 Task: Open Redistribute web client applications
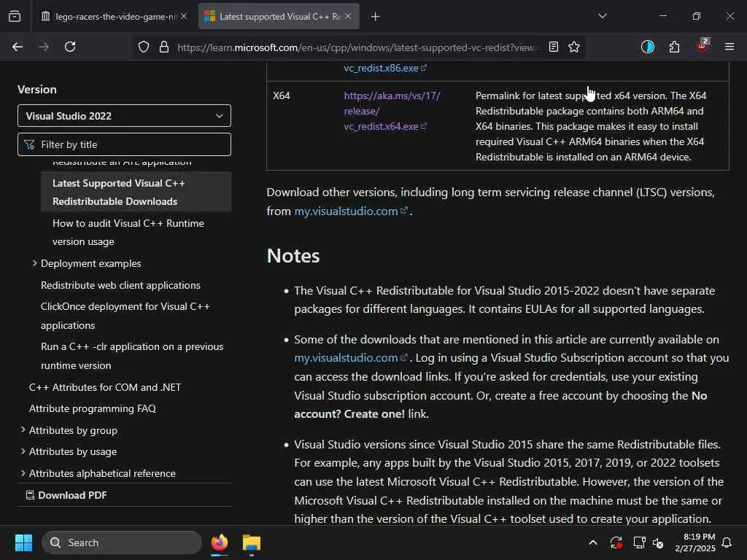pyautogui.click(x=120, y=285)
